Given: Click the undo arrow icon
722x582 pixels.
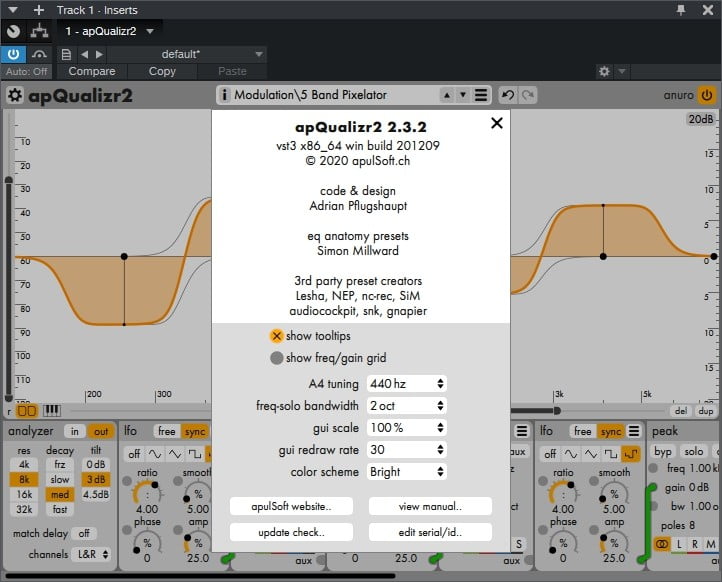Looking at the screenshot, I should (508, 95).
